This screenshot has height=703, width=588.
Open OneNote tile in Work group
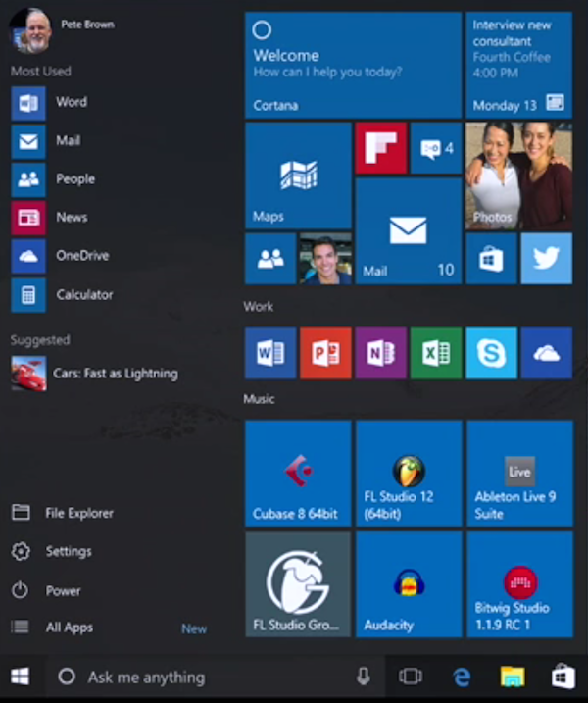[381, 353]
